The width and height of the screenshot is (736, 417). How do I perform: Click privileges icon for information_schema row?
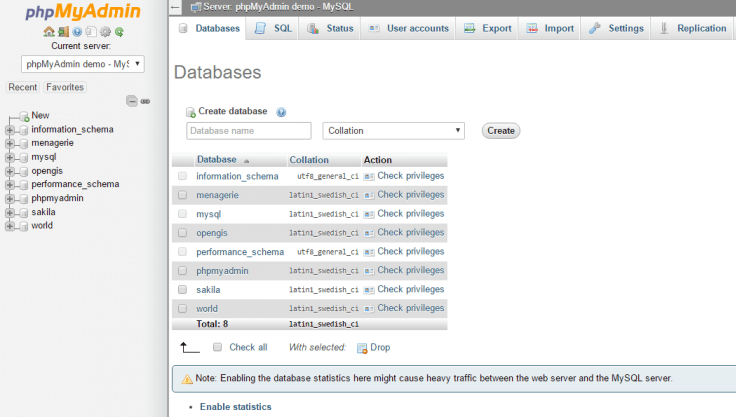(x=369, y=177)
